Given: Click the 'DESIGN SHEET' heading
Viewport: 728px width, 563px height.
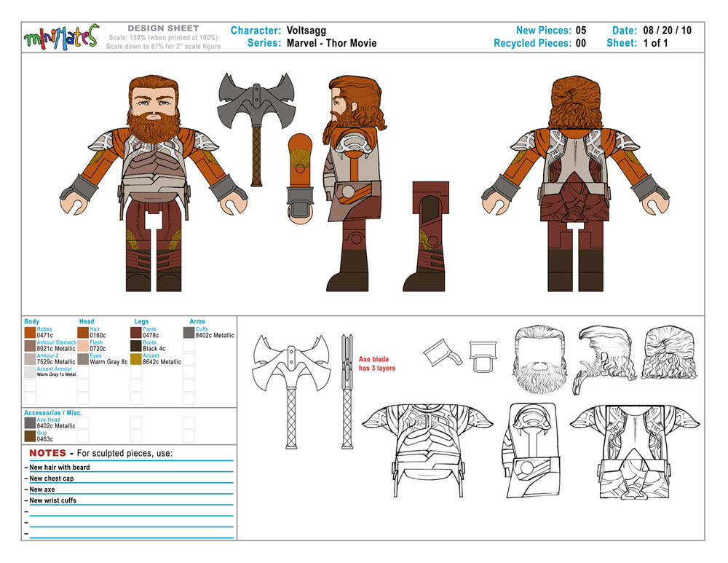Looking at the screenshot, I should pyautogui.click(x=163, y=28).
